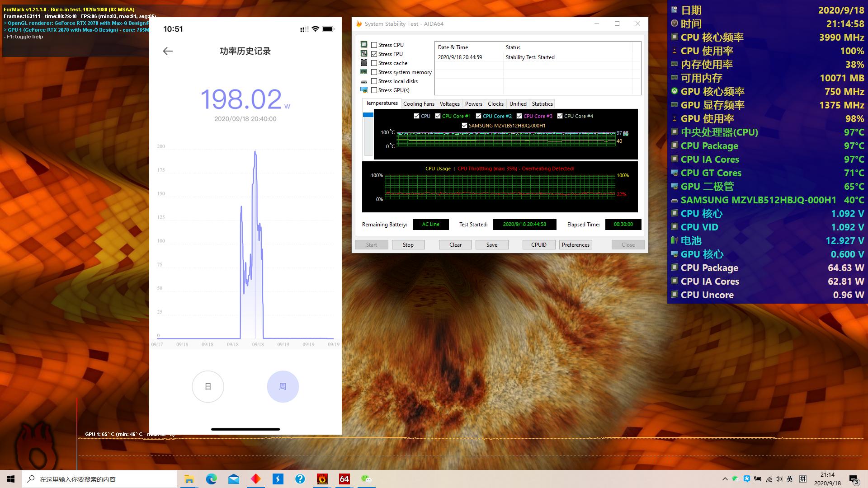Click the volume icon in system tray
The height and width of the screenshot is (488, 868).
click(778, 479)
